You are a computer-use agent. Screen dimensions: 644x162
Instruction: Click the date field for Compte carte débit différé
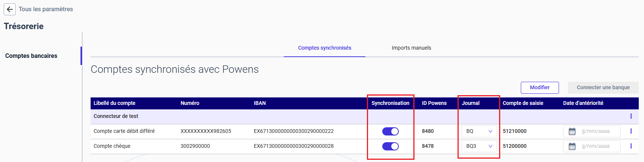click(592, 131)
